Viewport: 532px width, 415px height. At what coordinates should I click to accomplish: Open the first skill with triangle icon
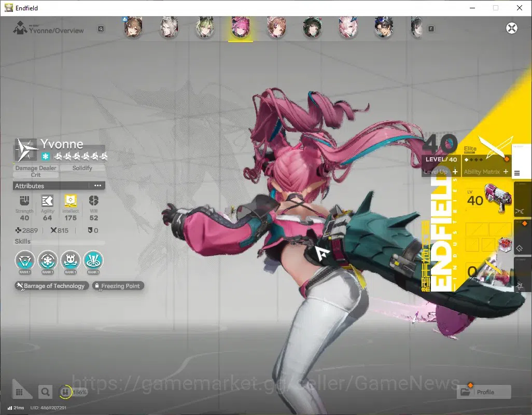tap(25, 260)
